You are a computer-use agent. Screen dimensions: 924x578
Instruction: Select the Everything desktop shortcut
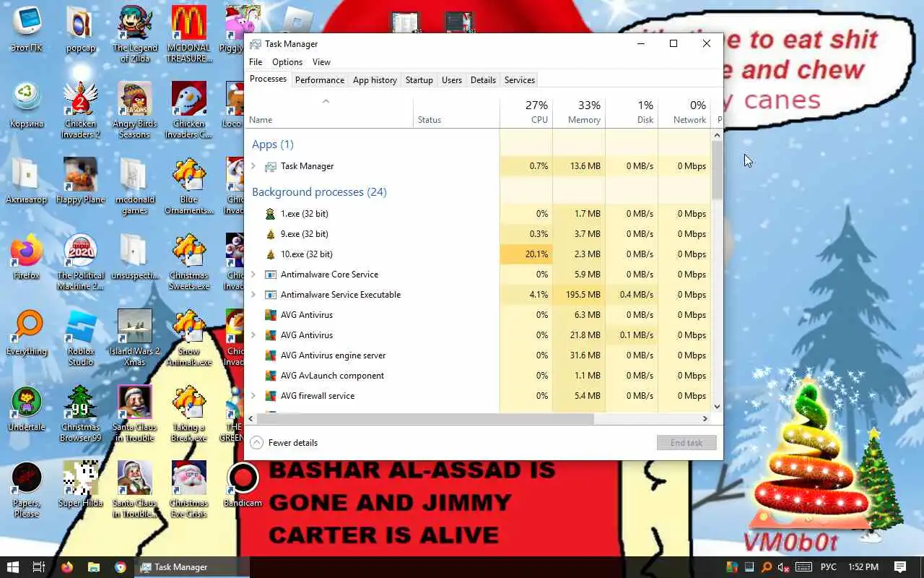(x=27, y=333)
